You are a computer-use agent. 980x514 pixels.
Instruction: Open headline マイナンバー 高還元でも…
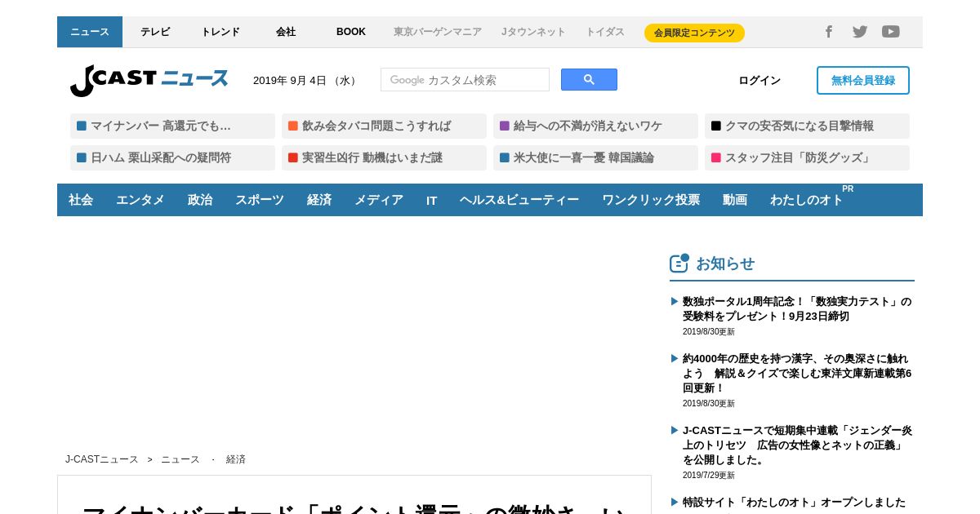coord(172,126)
